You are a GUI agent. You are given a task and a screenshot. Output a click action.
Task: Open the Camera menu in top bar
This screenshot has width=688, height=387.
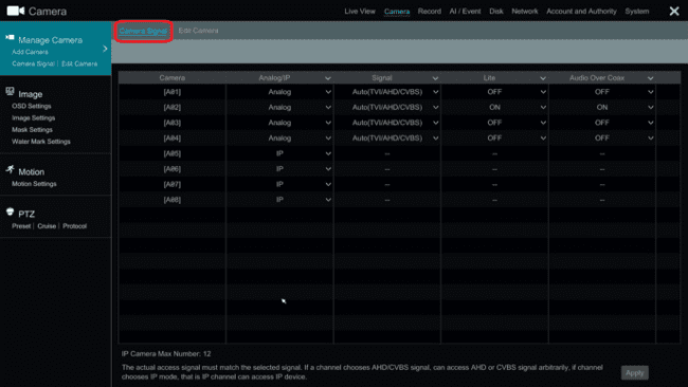(x=397, y=11)
